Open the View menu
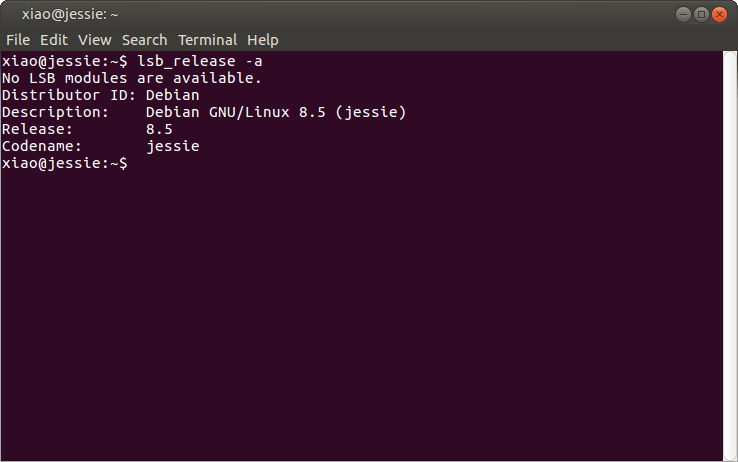 [95, 40]
